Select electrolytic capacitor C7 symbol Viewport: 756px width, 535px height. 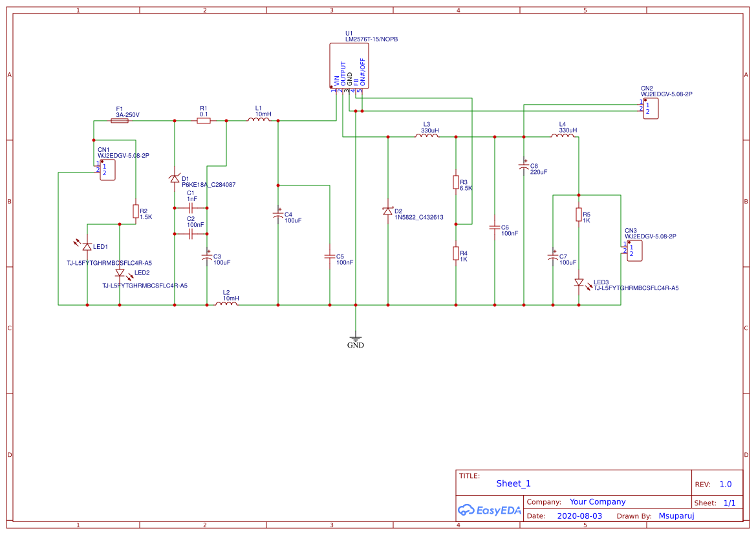click(553, 257)
